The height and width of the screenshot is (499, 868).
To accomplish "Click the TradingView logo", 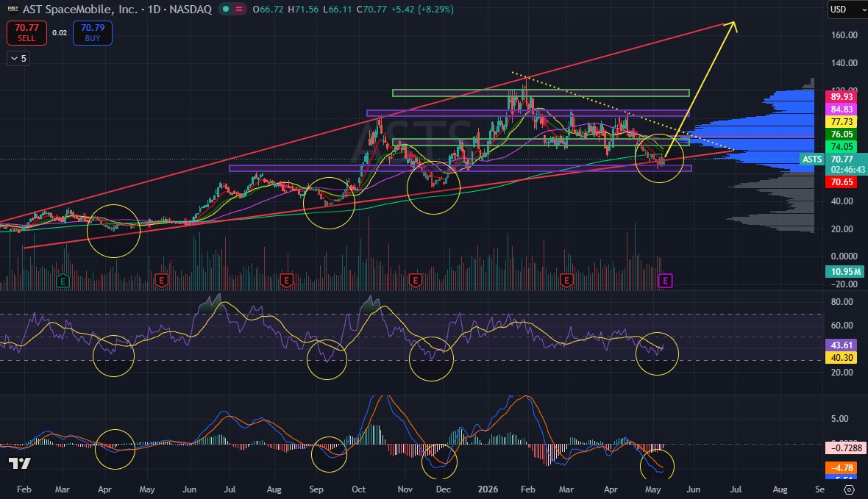I will [19, 464].
